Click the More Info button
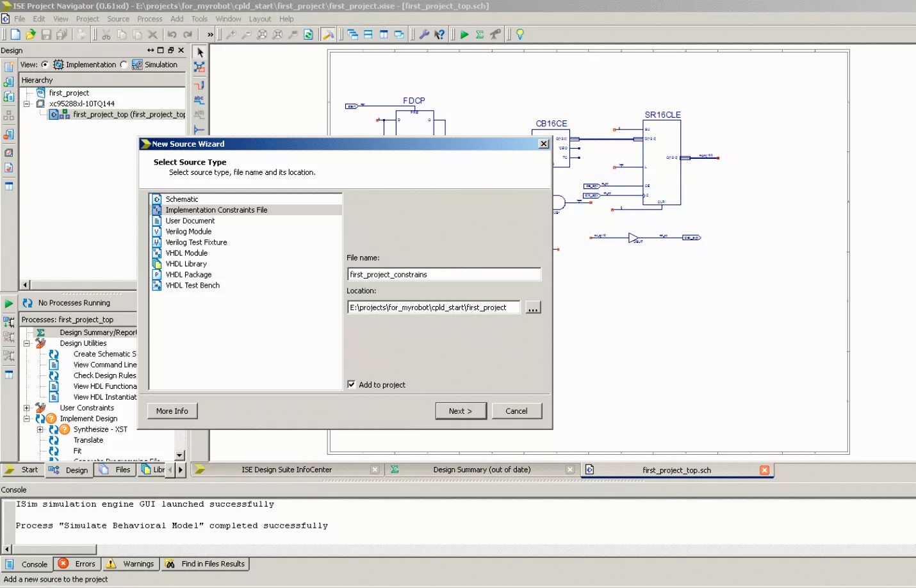 click(x=172, y=411)
